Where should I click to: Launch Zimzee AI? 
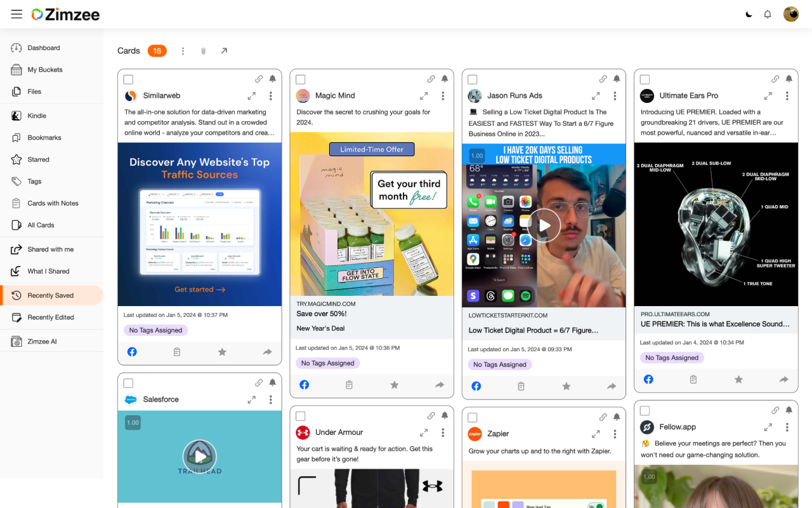tap(51, 342)
